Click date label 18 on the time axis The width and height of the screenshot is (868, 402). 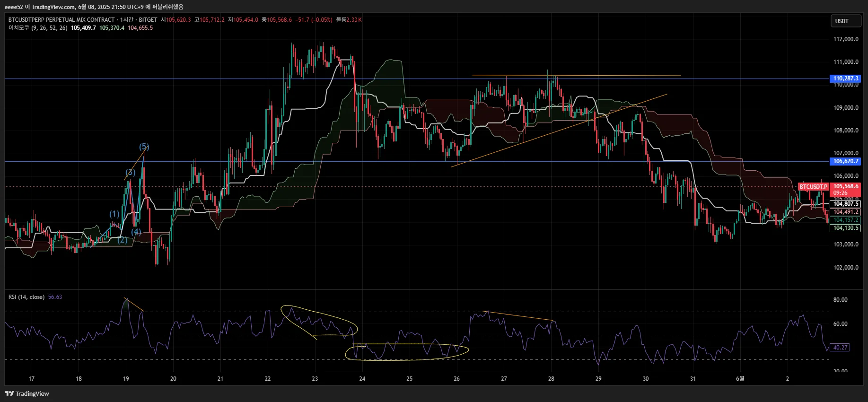(79, 379)
